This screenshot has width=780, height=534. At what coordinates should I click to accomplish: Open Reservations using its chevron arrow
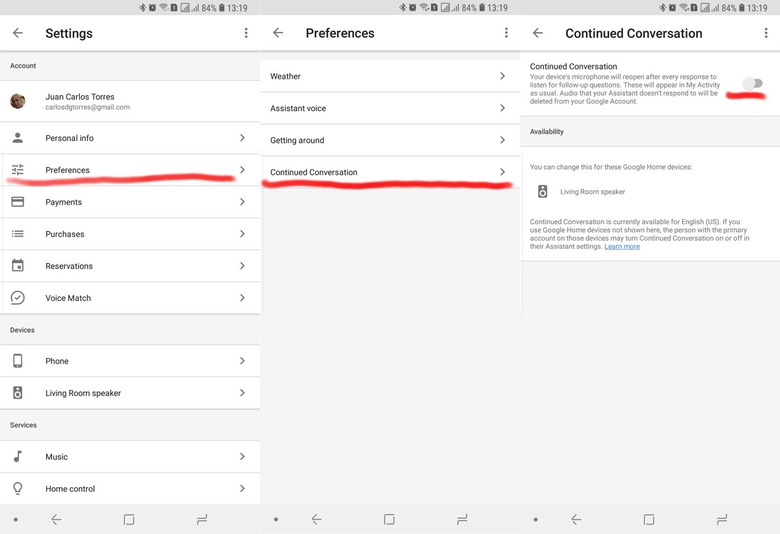242,265
